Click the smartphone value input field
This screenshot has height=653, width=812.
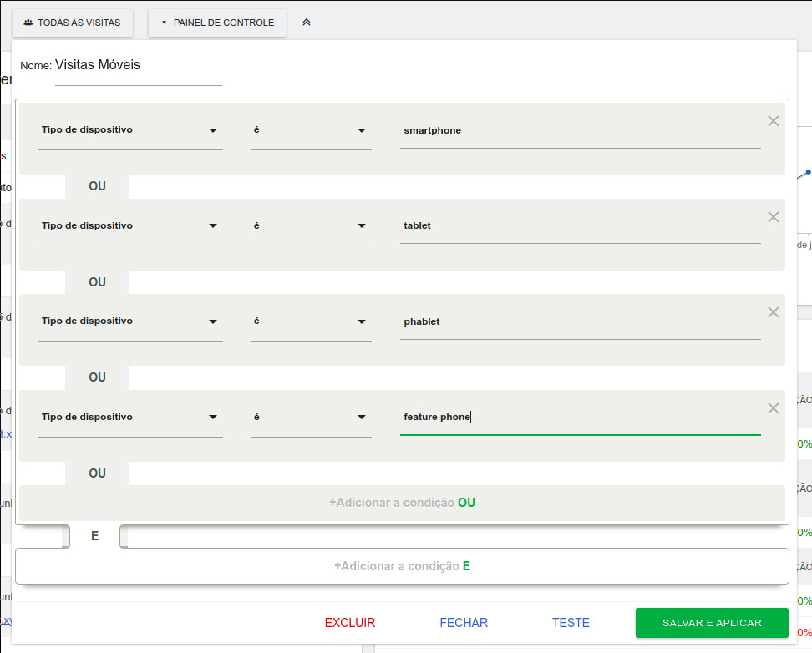pyautogui.click(x=580, y=131)
